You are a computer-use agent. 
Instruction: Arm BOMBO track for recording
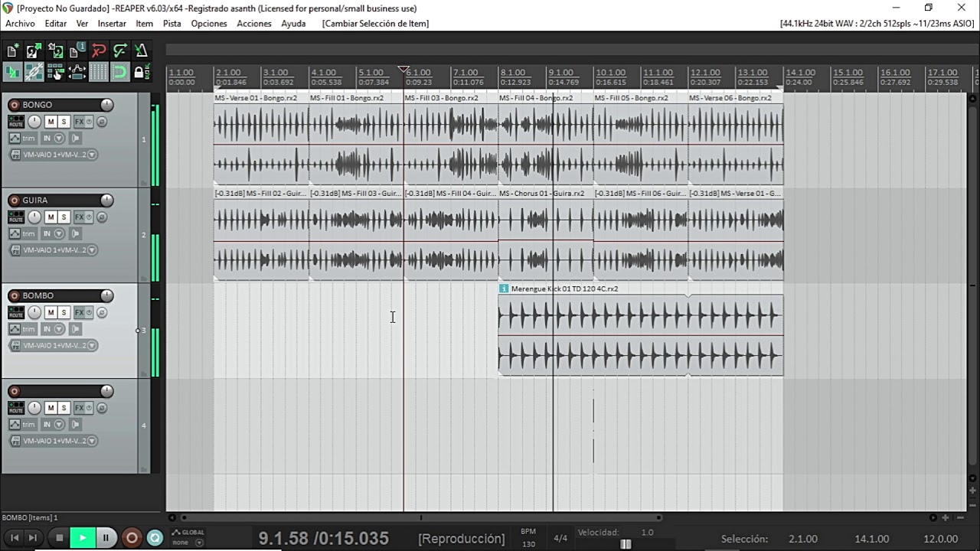pyautogui.click(x=14, y=295)
